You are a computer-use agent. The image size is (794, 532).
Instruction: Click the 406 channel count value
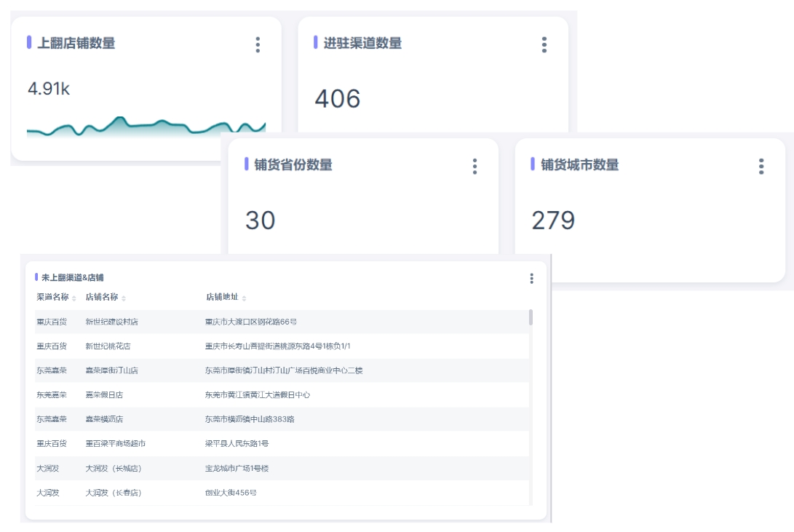[x=338, y=99]
